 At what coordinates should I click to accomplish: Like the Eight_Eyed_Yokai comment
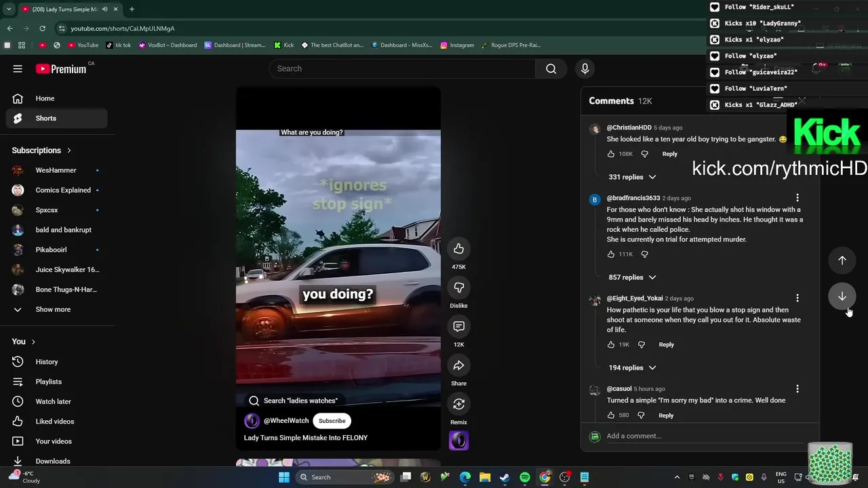tap(611, 344)
